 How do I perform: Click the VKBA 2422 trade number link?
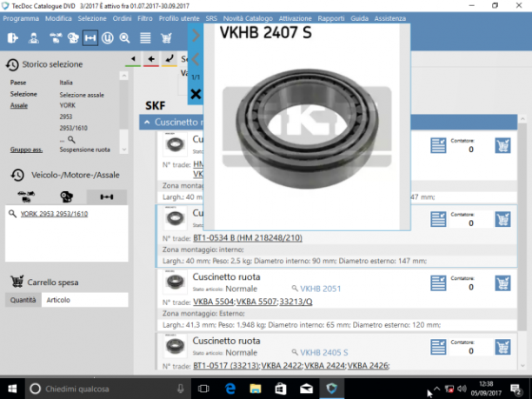[282, 366]
